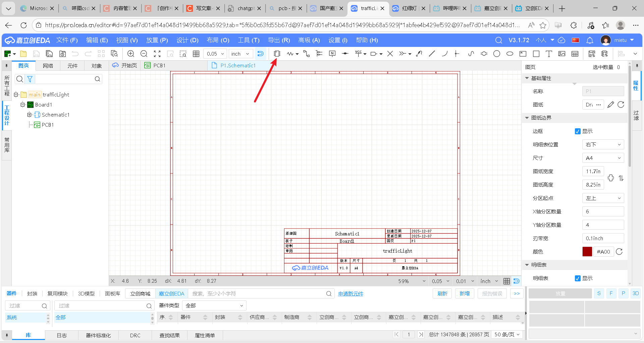The width and height of the screenshot is (644, 343).
Task: Click the search icon in top bar
Action: point(499,40)
